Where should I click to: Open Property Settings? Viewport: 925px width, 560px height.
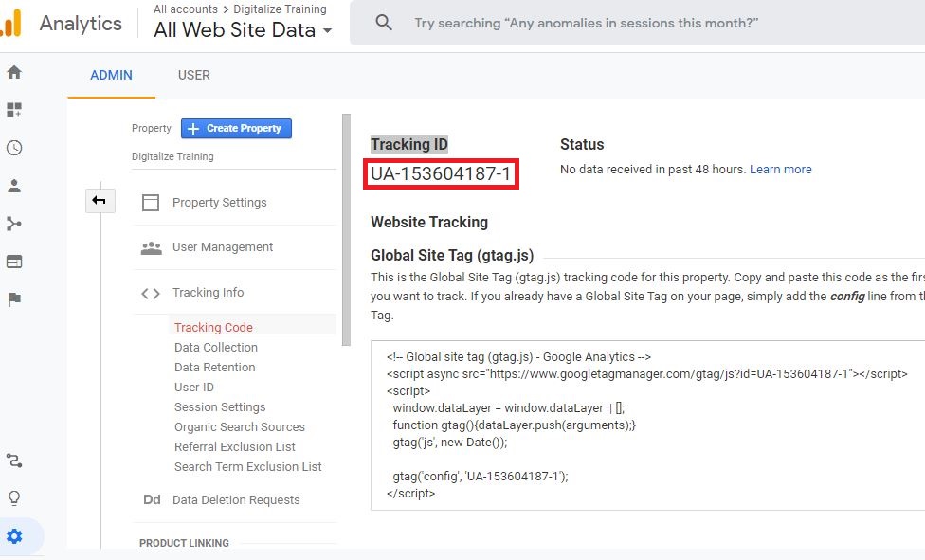point(219,203)
